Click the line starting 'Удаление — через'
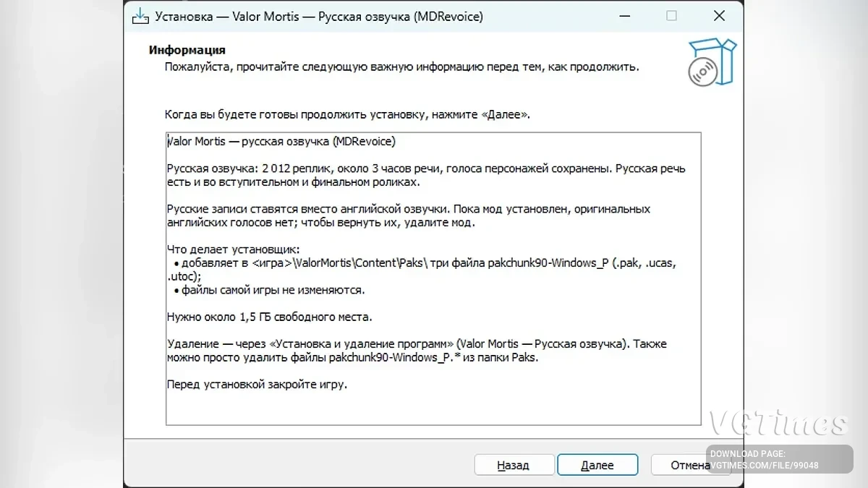 (417, 344)
